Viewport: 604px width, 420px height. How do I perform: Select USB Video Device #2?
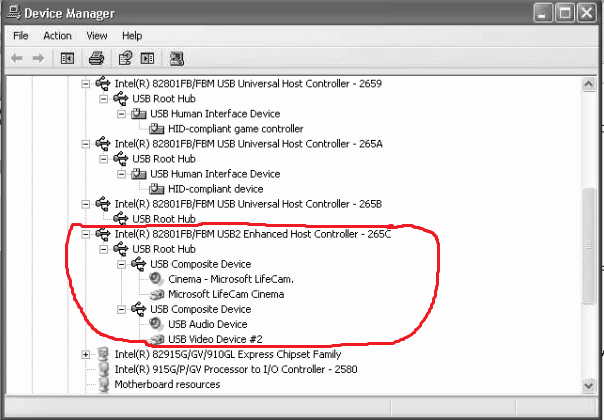tap(212, 339)
